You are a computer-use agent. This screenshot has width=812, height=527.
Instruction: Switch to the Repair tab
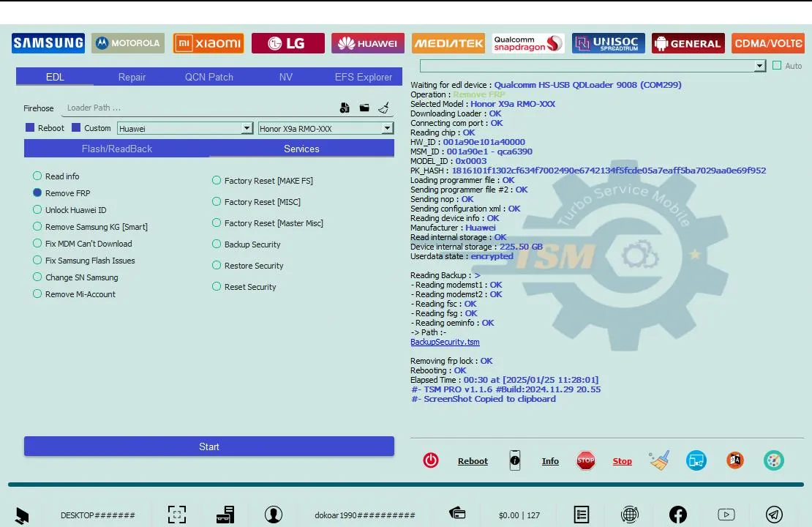click(132, 77)
